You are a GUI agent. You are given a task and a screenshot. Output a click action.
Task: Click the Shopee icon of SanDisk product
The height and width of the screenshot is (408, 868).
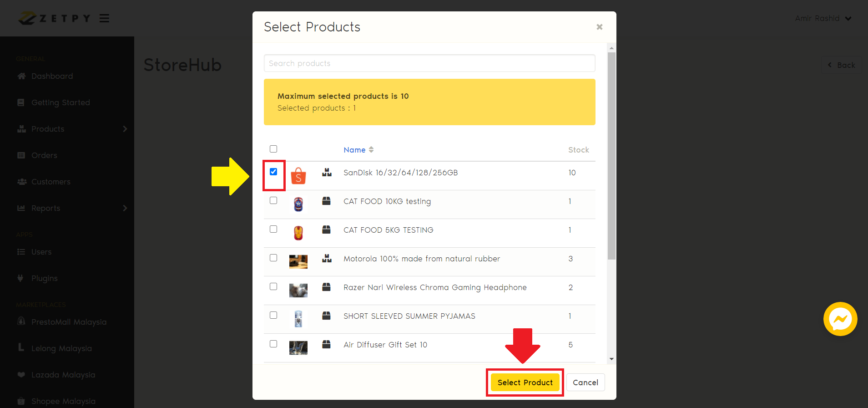click(298, 176)
